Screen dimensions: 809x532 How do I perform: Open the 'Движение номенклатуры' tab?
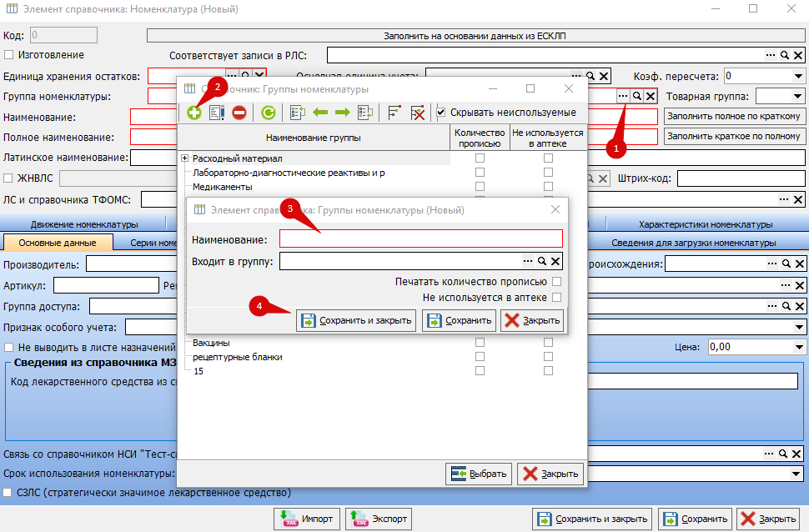[x=84, y=224]
